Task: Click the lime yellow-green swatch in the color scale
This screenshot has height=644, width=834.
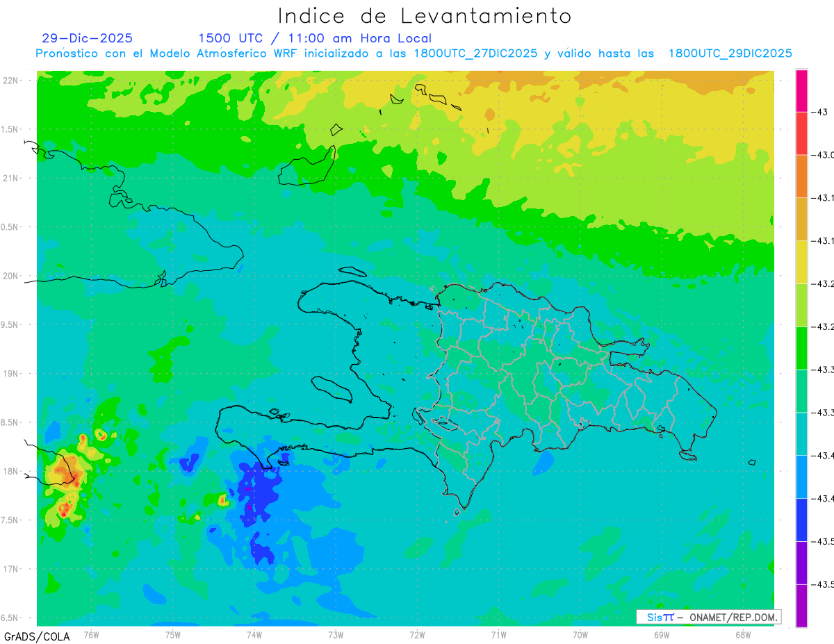Action: tap(801, 305)
